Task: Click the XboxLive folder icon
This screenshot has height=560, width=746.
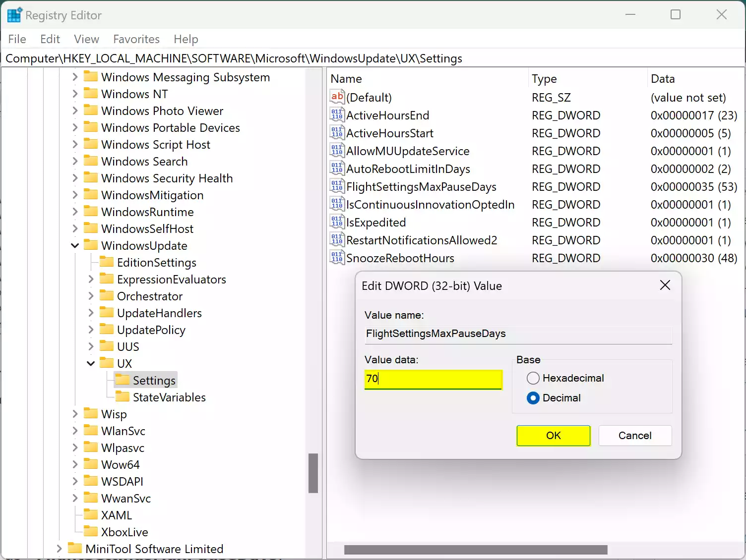Action: click(91, 531)
